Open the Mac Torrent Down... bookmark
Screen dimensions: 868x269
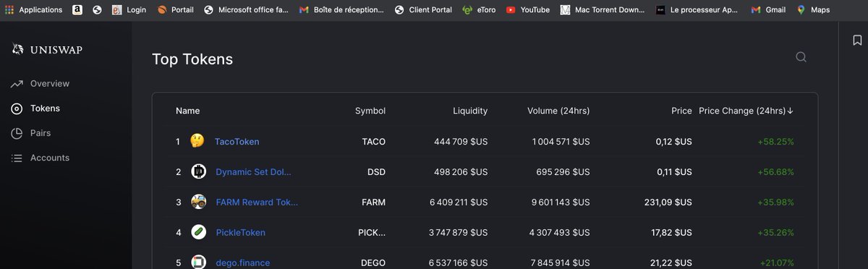tap(603, 10)
